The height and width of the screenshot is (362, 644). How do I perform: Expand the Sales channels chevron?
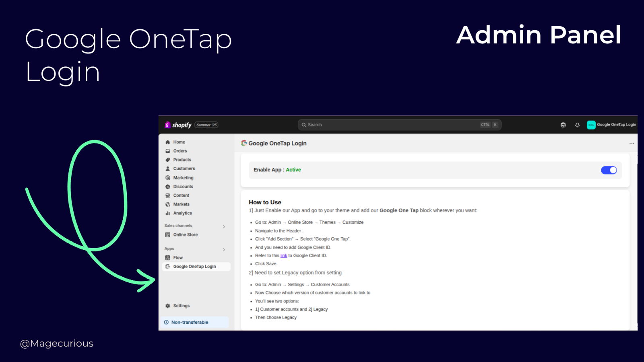pyautogui.click(x=224, y=226)
